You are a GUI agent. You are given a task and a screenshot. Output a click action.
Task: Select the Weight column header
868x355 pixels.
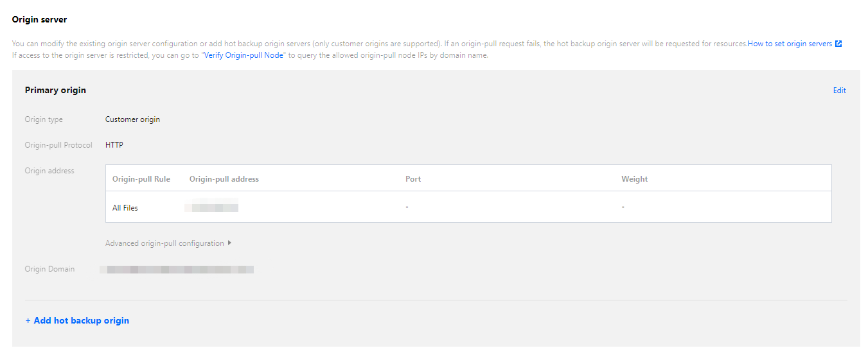pyautogui.click(x=634, y=179)
